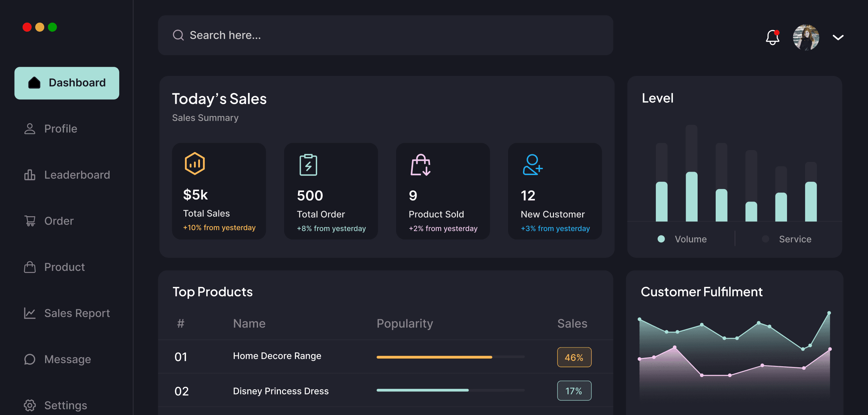Viewport: 868px width, 415px height.
Task: Open the Dashboard menu item
Action: (x=67, y=83)
